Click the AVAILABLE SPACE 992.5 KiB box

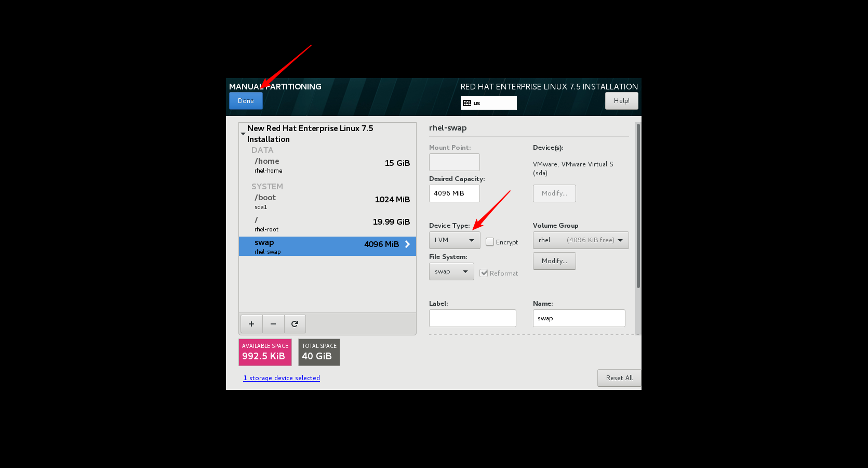(265, 353)
